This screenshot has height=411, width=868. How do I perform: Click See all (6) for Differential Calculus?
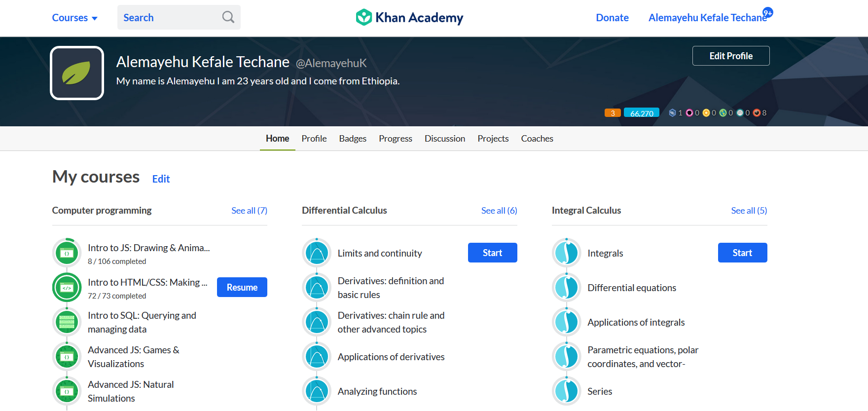pyautogui.click(x=499, y=211)
